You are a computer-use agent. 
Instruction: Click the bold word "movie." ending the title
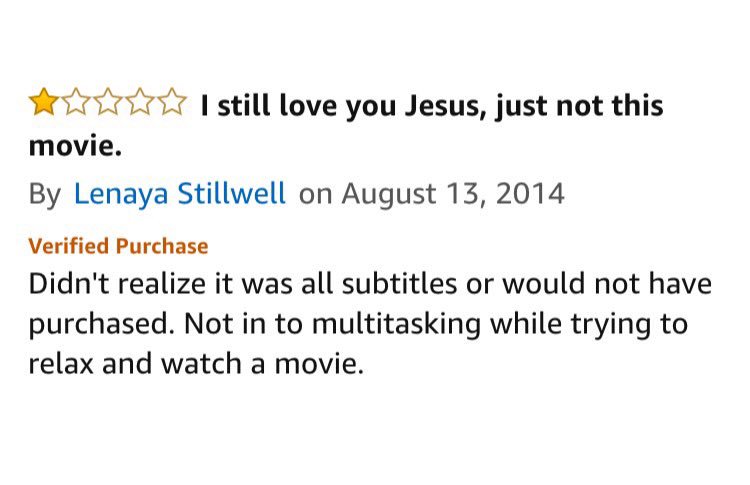coord(75,146)
